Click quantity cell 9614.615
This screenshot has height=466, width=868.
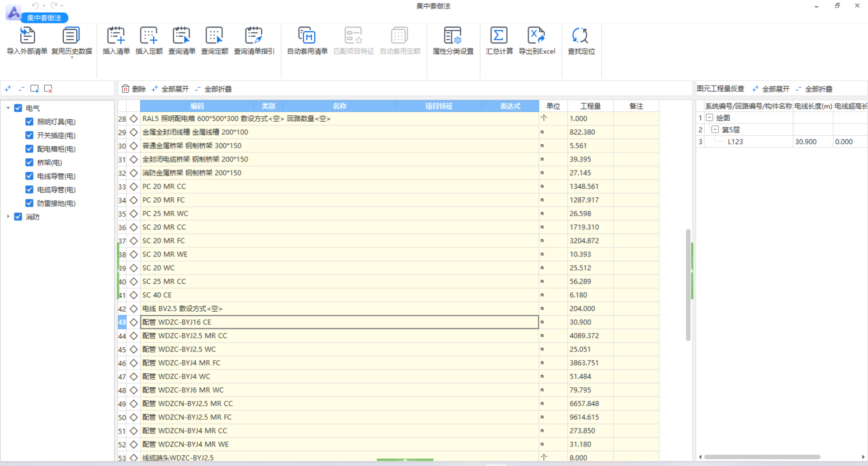click(x=590, y=417)
